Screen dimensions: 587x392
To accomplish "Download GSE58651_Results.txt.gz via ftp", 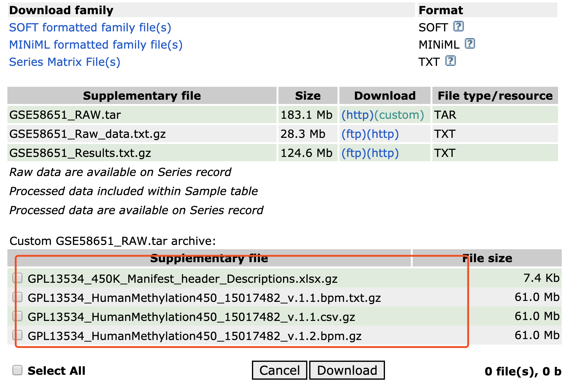I will (354, 153).
